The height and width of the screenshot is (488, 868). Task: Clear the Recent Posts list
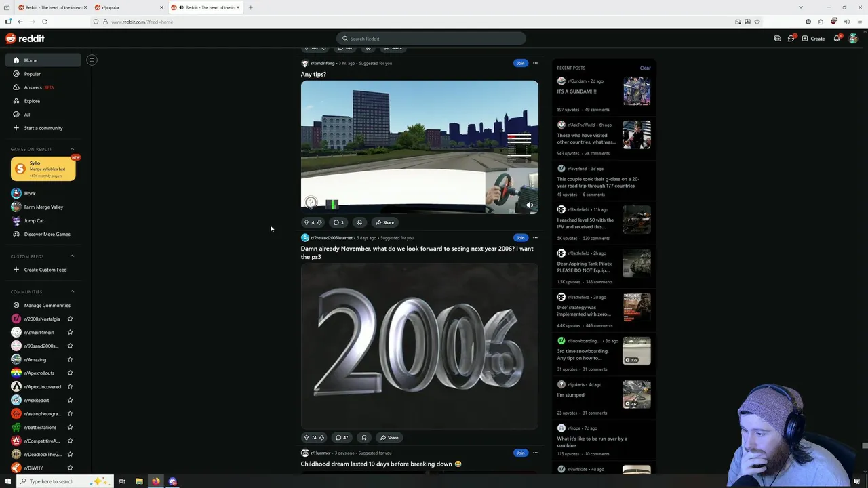pos(645,68)
